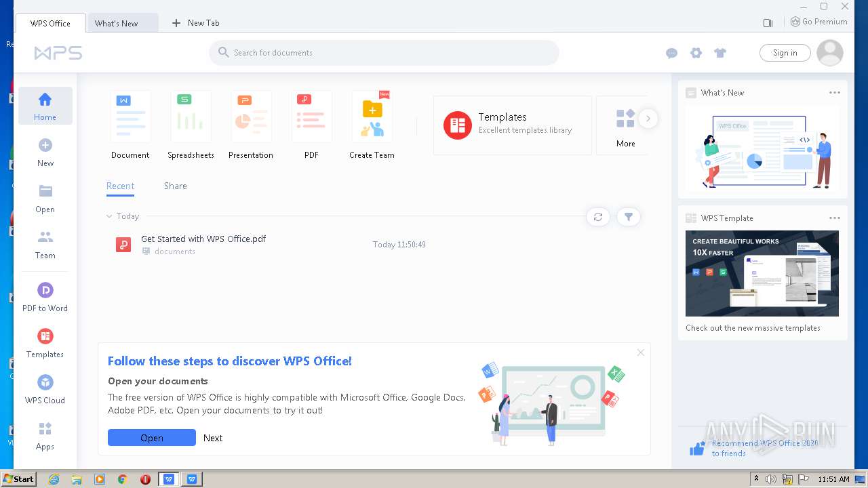Viewport: 868px width, 488px height.
Task: Open WPS Template panel options menu
Action: (x=834, y=218)
